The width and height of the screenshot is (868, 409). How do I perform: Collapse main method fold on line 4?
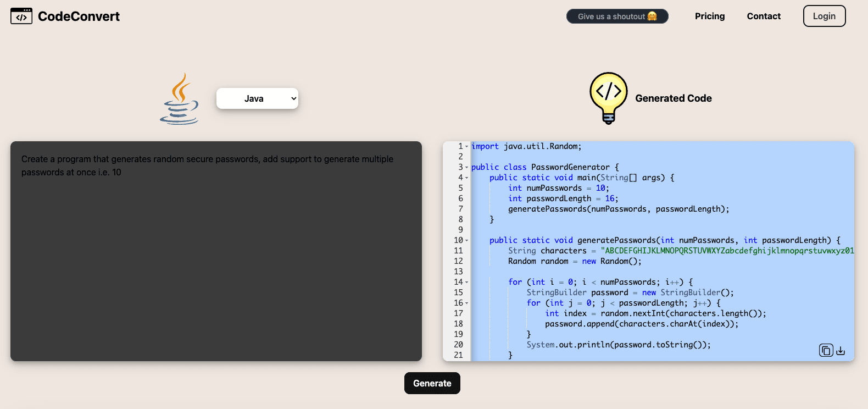tap(467, 178)
